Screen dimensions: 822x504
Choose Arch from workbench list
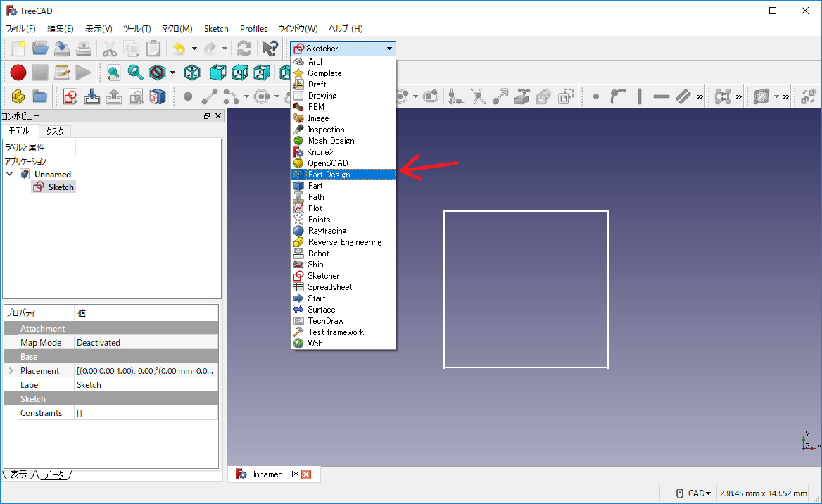coord(343,62)
